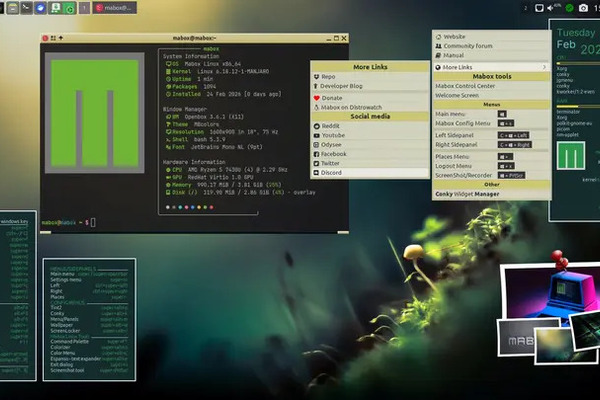Open the Manual menu entry
The height and width of the screenshot is (400, 600).
(x=492, y=55)
